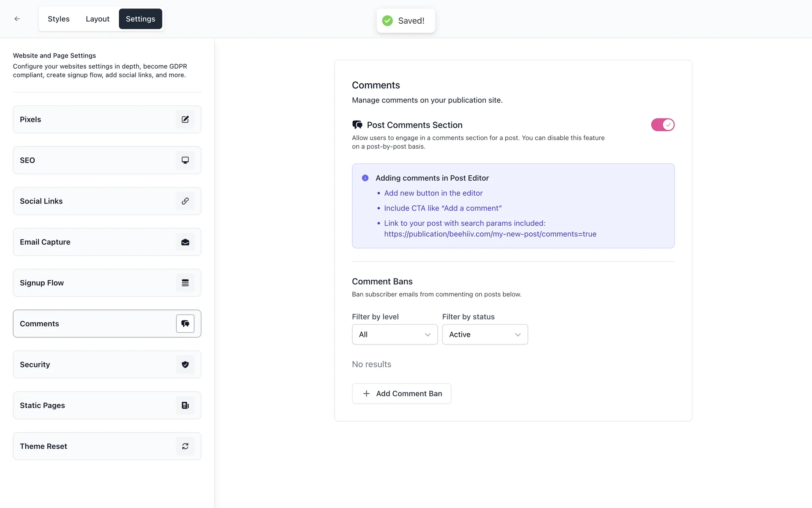Image resolution: width=812 pixels, height=508 pixels.
Task: Switch to the Layout tab
Action: coord(97,19)
